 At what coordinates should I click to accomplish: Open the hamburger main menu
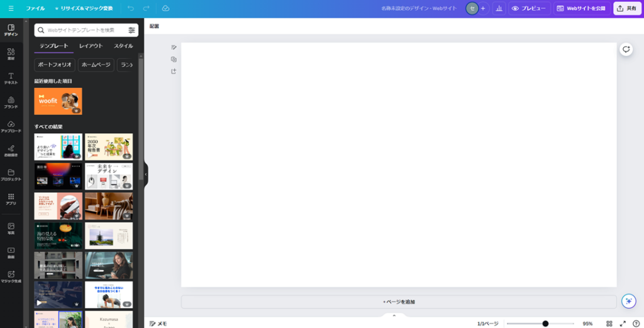point(11,8)
